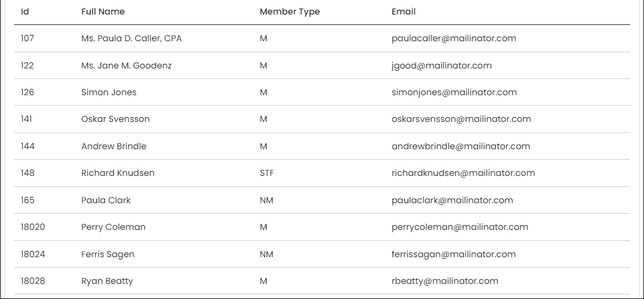Click the STF member type cell
The width and height of the screenshot is (644, 299).
pos(267,173)
